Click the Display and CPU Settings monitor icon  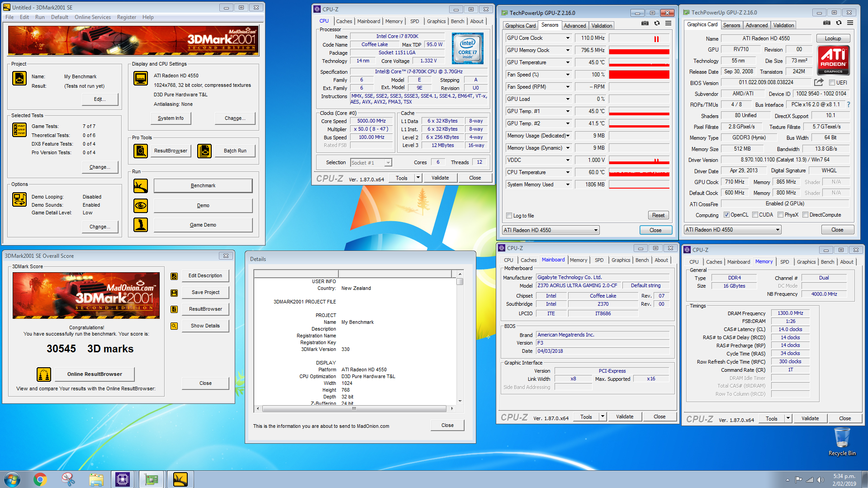click(x=141, y=78)
